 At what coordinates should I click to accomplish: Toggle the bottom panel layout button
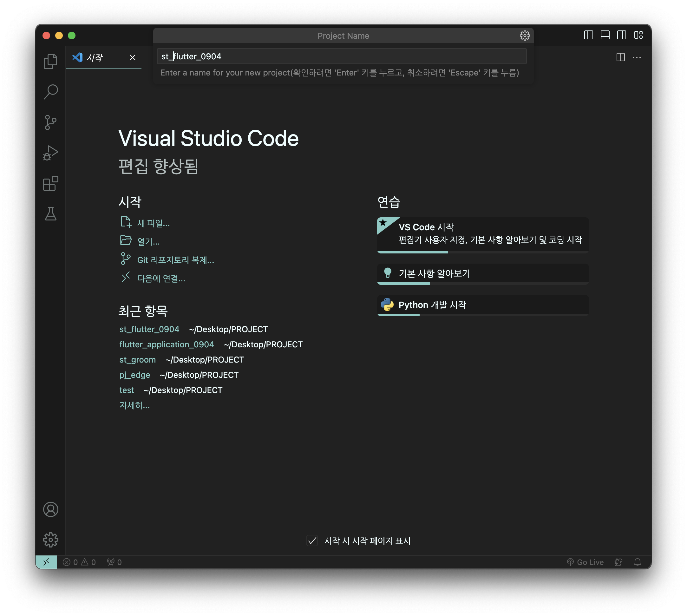(605, 35)
